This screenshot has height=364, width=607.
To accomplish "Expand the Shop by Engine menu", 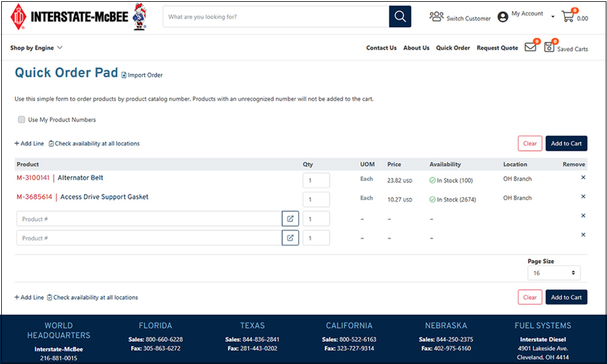I will pyautogui.click(x=36, y=48).
